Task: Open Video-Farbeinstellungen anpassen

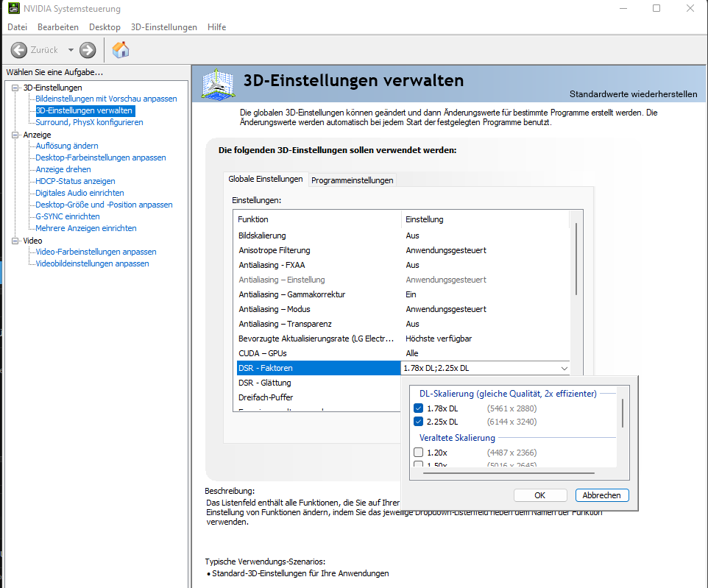Action: (x=96, y=252)
